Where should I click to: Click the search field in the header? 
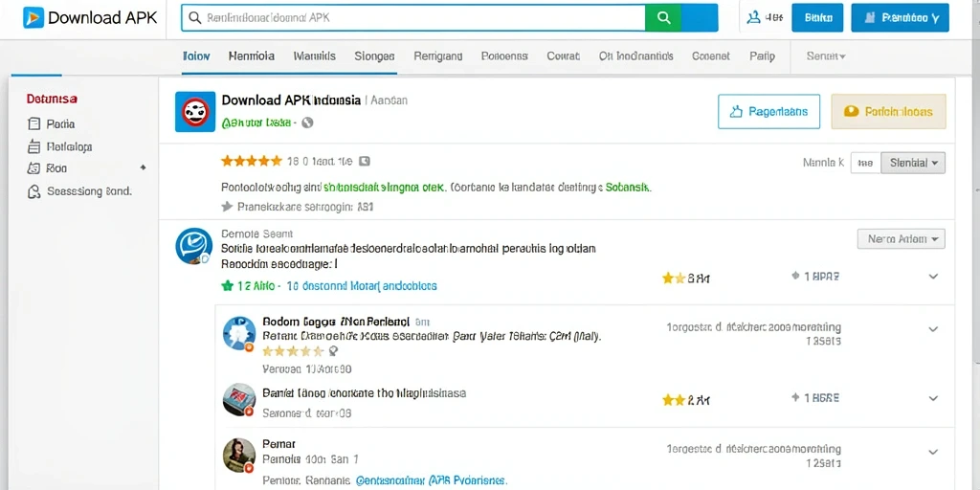413,18
